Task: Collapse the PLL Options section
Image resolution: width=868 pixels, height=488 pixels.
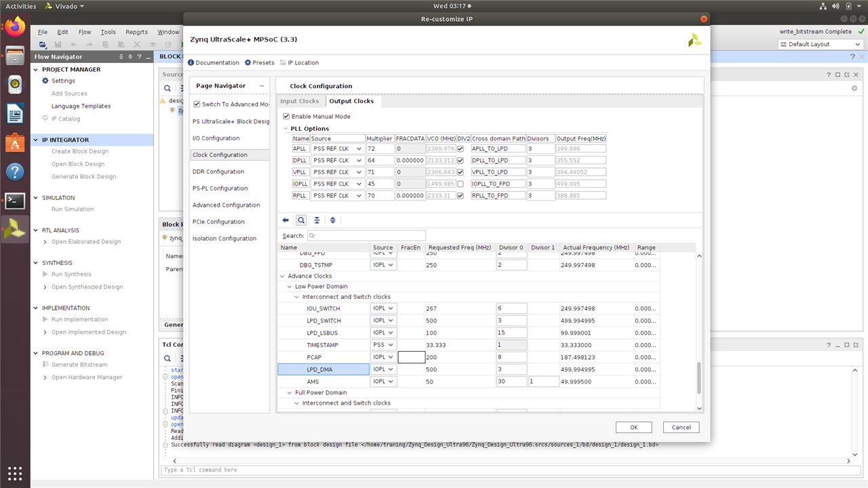Action: tap(285, 129)
